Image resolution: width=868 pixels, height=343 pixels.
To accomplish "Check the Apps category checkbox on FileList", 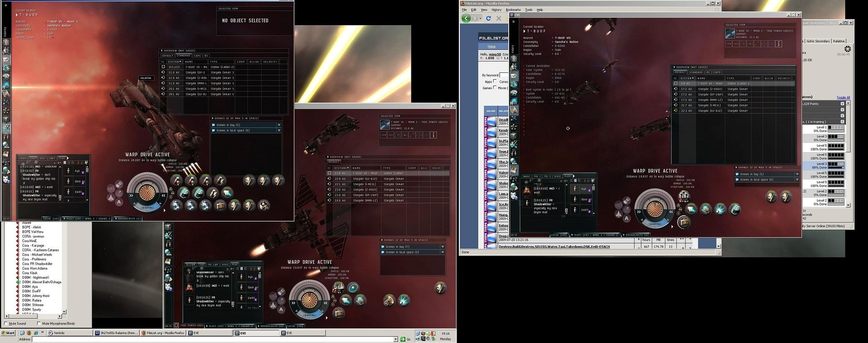I will point(495,81).
